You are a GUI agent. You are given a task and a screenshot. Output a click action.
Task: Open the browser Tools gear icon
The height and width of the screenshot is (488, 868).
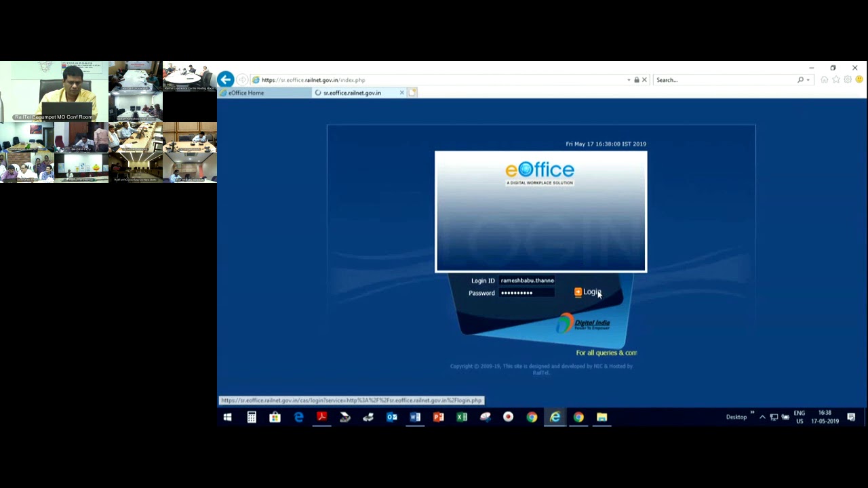pos(848,80)
